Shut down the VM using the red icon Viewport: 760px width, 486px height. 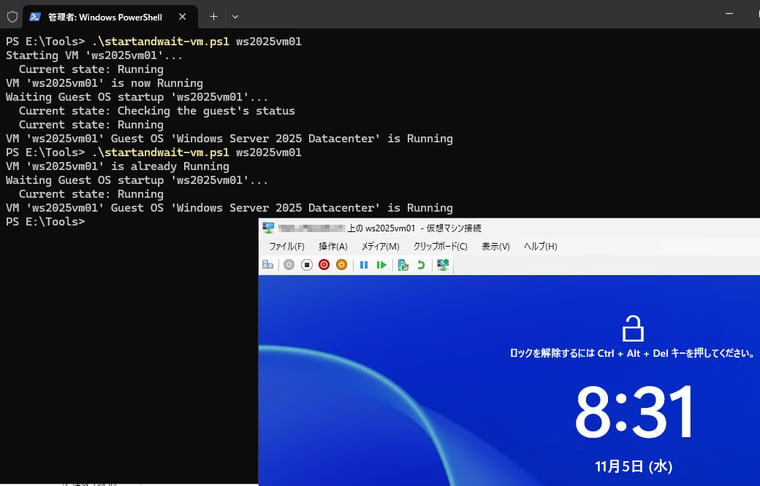(x=324, y=265)
